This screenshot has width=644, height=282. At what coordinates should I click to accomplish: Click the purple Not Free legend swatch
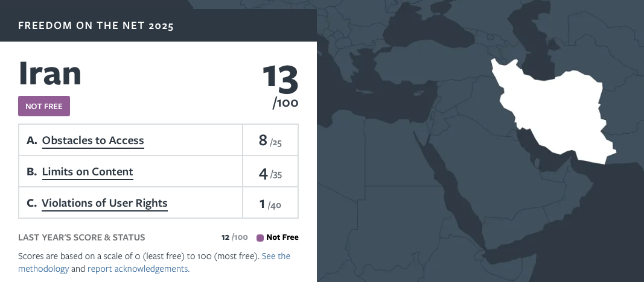260,237
